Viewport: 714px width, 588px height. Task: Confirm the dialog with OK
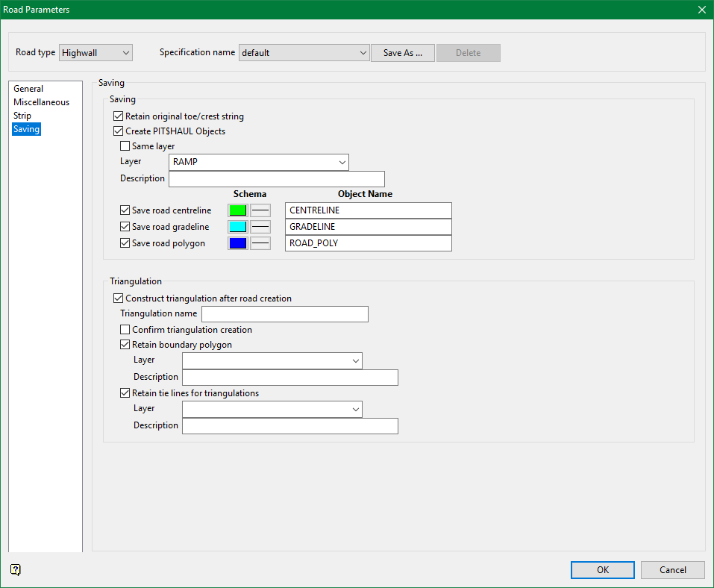[602, 570]
